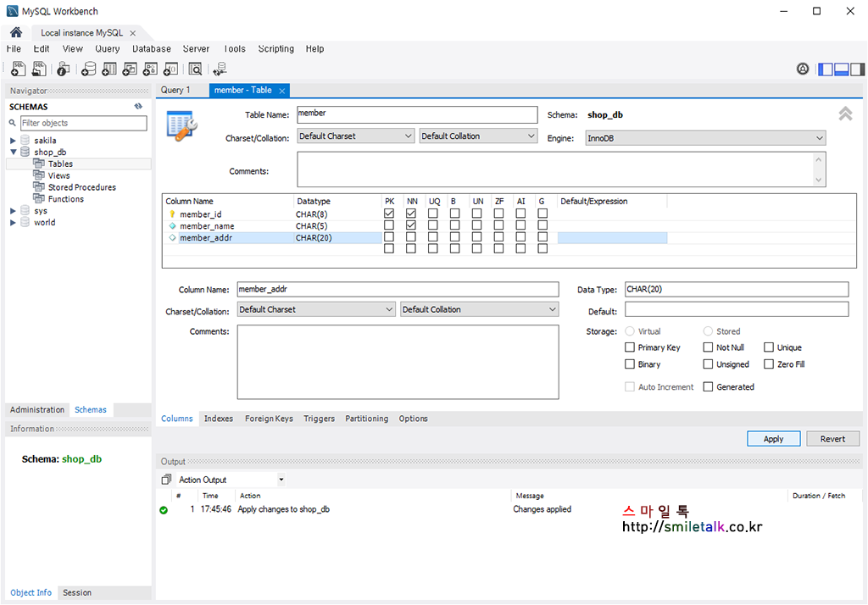The height and width of the screenshot is (605, 868).
Task: Open the Administration navigator tab
Action: click(37, 409)
